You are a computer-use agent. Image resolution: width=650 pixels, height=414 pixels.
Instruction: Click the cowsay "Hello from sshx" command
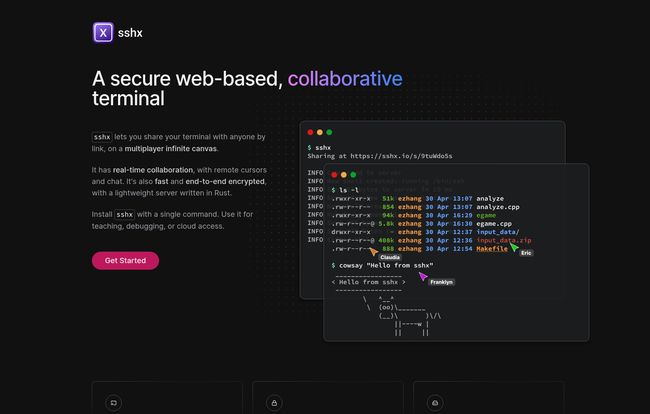[x=382, y=265]
